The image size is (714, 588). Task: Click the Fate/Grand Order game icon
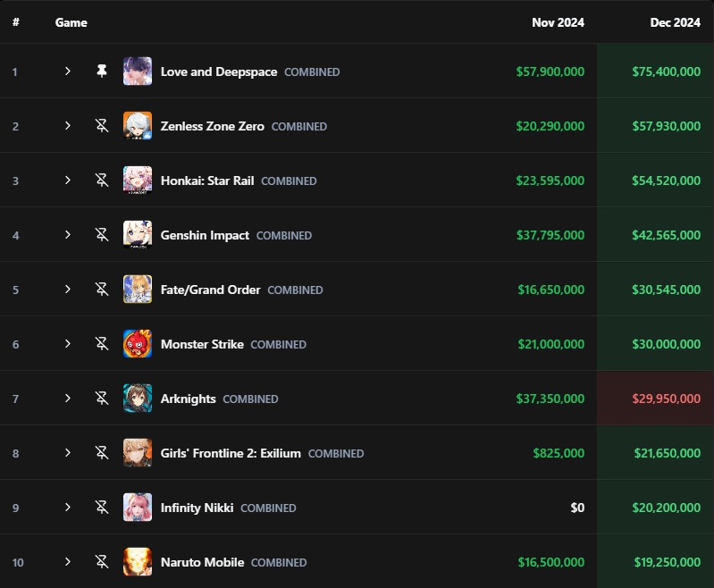[138, 290]
